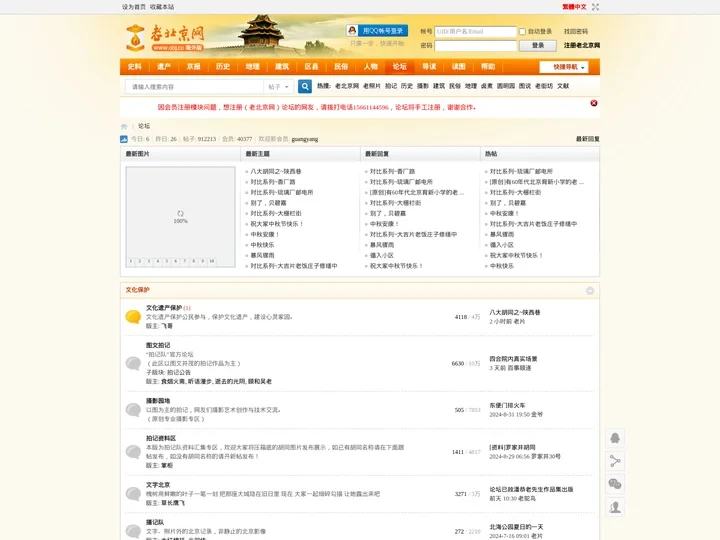The image size is (720, 540).
Task: Open the 帖子 search type dropdown
Action: point(278,87)
